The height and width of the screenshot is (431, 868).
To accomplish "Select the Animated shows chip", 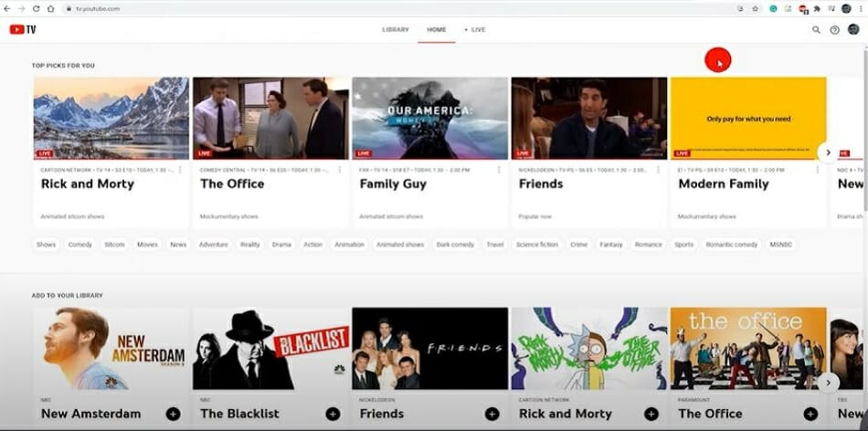I will [x=400, y=245].
